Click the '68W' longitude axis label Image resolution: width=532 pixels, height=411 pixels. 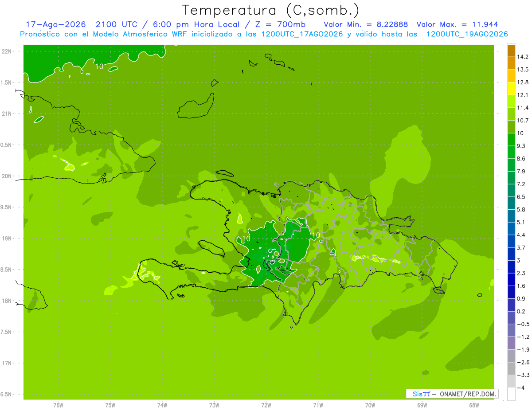[x=474, y=405]
